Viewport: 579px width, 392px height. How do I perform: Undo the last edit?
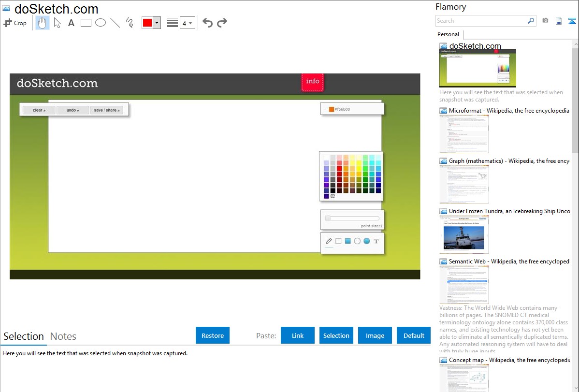(x=207, y=23)
